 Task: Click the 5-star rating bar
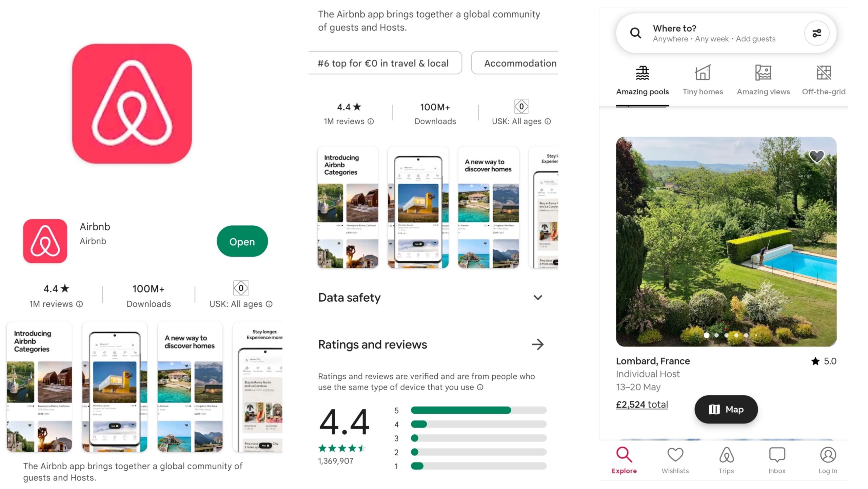click(478, 410)
